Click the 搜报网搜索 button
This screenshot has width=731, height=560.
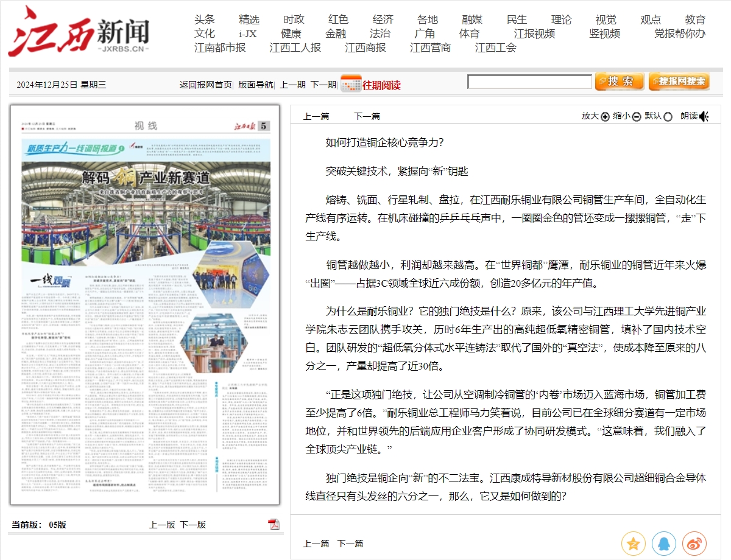[679, 82]
